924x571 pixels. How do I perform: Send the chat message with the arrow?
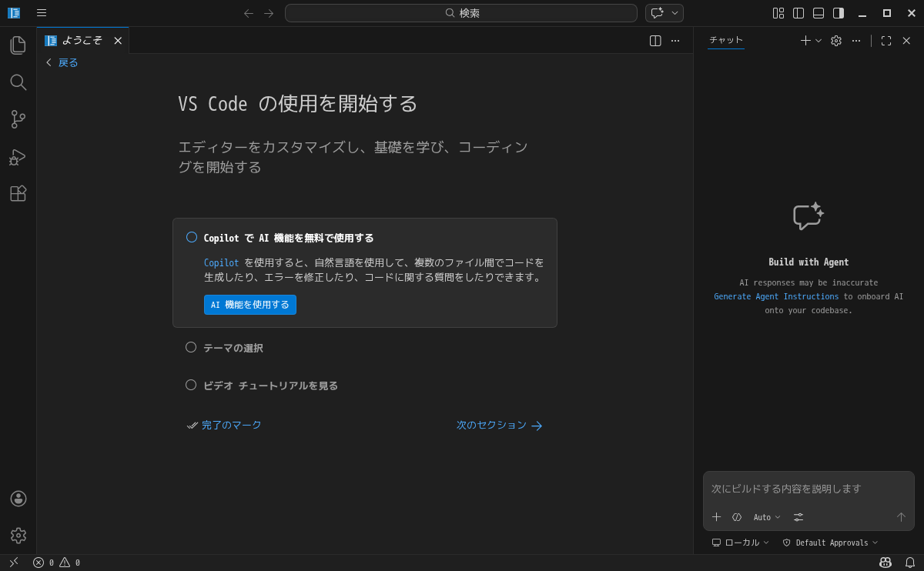tap(901, 517)
